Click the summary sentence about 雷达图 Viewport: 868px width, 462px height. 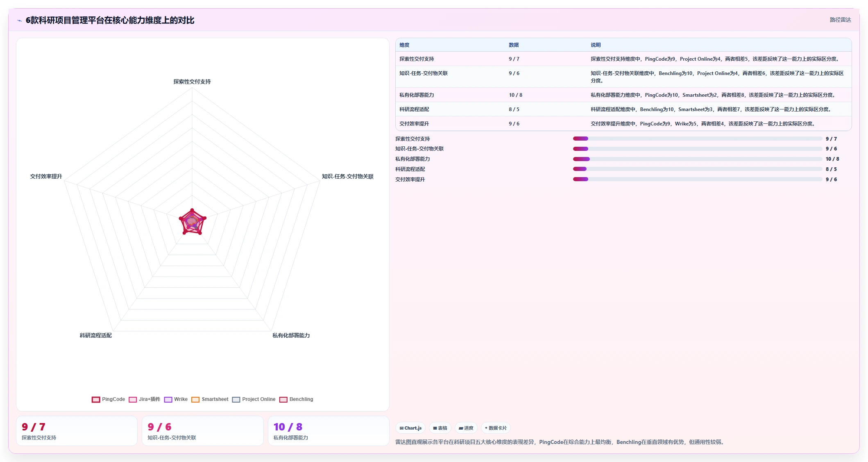click(560, 442)
